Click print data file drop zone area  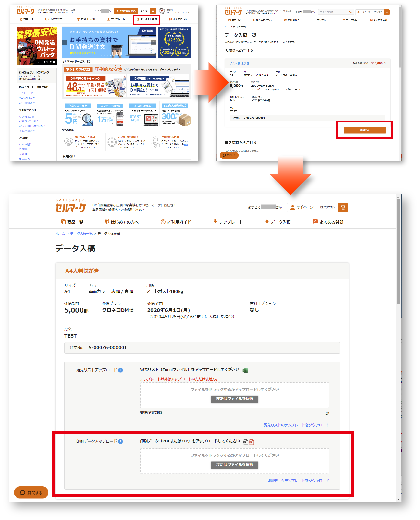coord(234,461)
